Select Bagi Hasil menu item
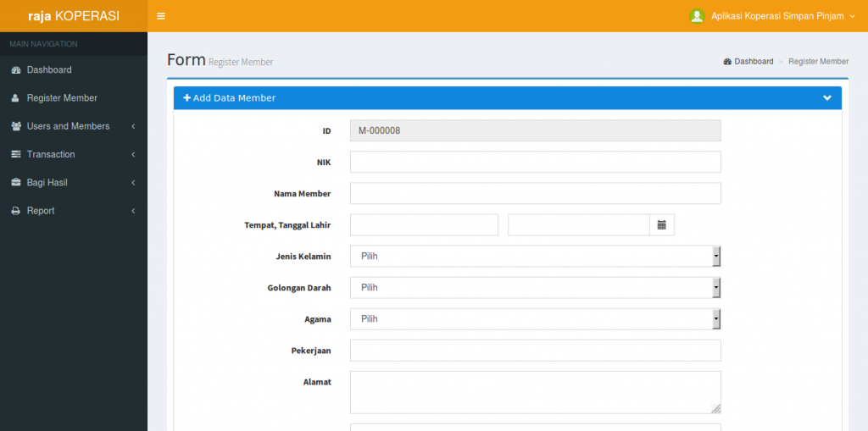The image size is (868, 431). [74, 183]
